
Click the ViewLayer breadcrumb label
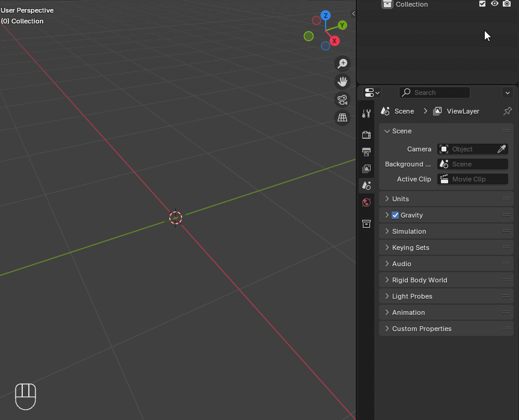coord(463,111)
